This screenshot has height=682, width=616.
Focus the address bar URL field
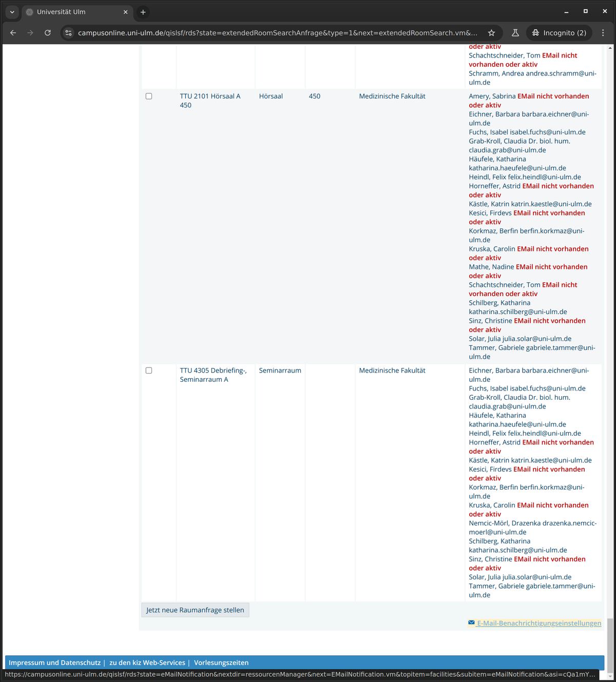click(277, 33)
